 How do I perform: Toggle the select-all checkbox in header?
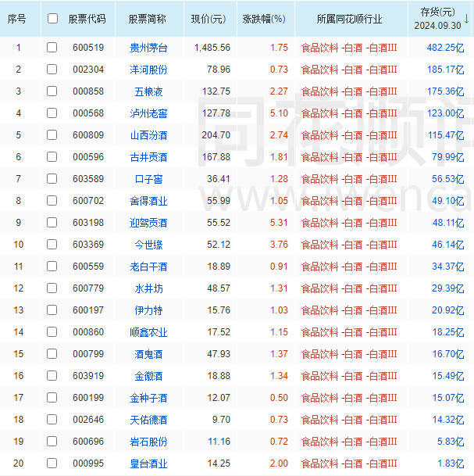pyautogui.click(x=52, y=19)
